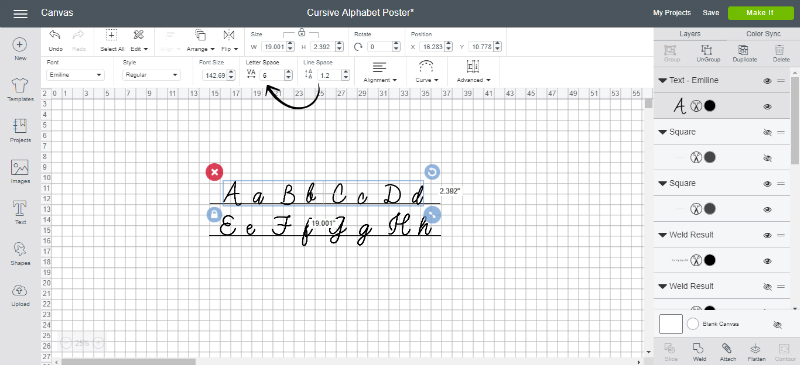The width and height of the screenshot is (800, 365).
Task: Toggle visibility of the A text sublayer
Action: click(767, 107)
